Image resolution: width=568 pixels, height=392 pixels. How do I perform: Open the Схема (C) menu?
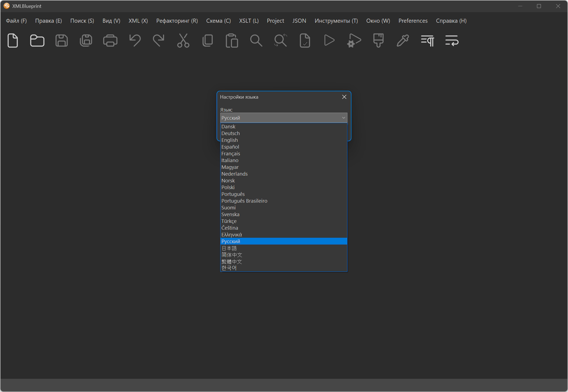coord(218,21)
